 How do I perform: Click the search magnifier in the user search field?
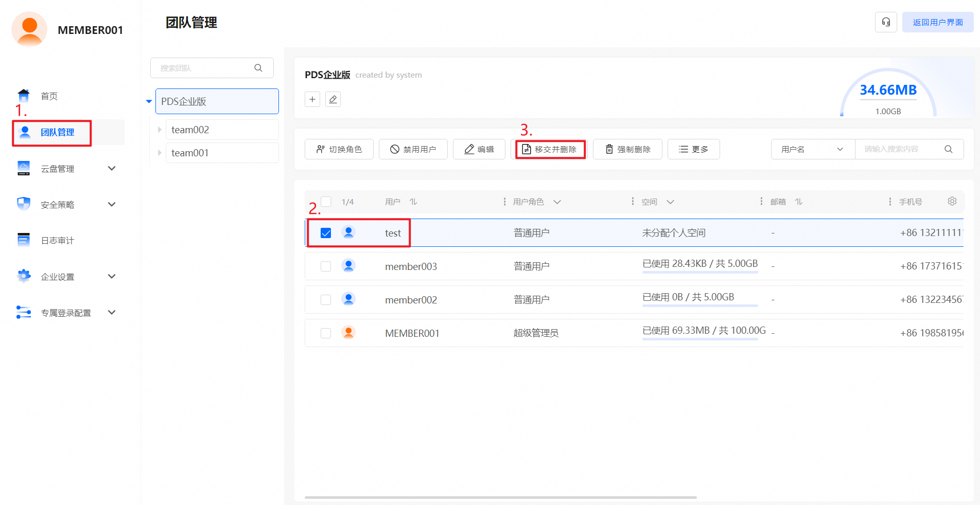[x=949, y=149]
